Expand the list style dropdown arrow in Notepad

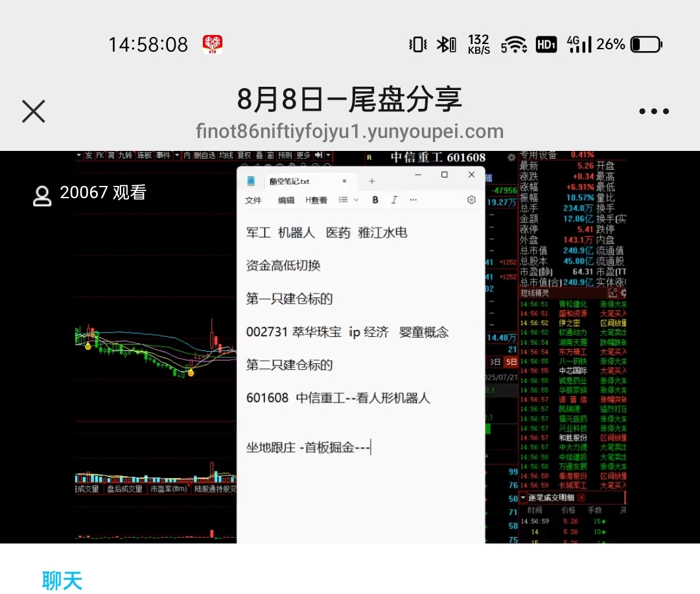click(356, 200)
